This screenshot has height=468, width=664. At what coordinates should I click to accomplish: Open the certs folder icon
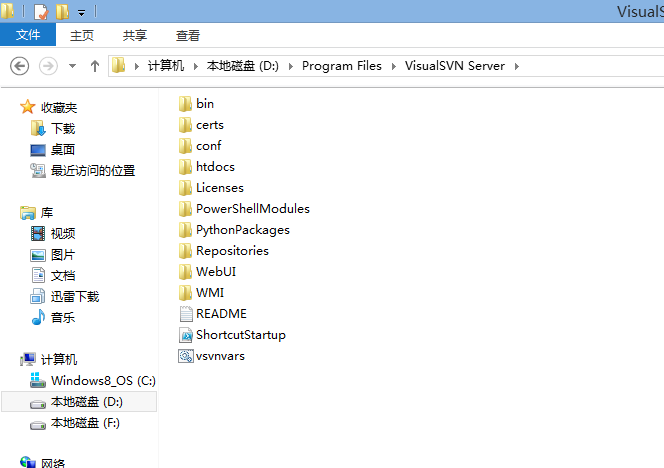click(x=185, y=125)
